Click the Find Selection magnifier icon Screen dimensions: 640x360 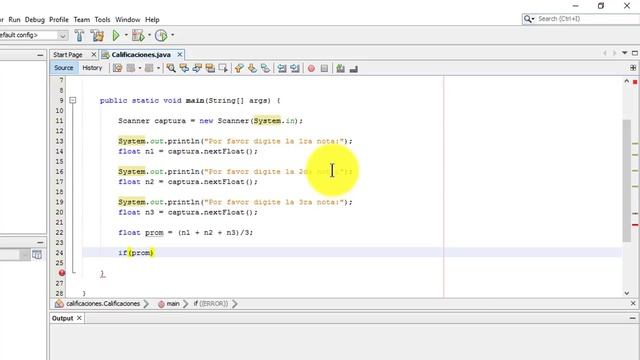171,68
